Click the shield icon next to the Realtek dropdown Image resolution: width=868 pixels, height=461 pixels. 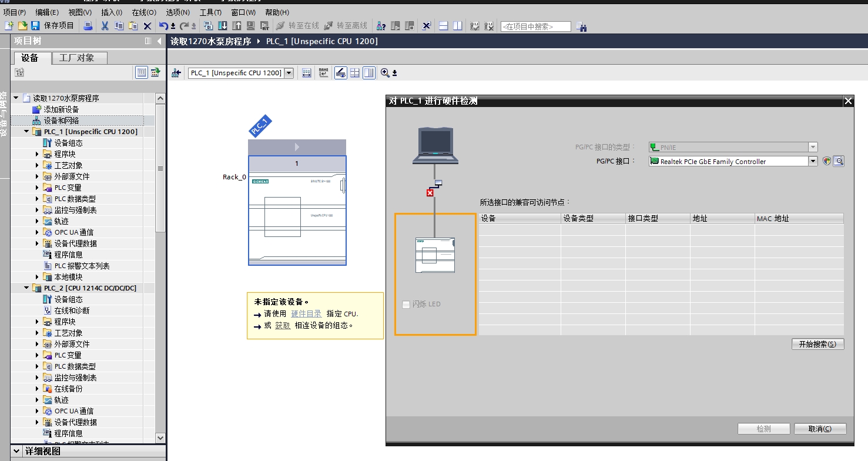[x=827, y=161]
